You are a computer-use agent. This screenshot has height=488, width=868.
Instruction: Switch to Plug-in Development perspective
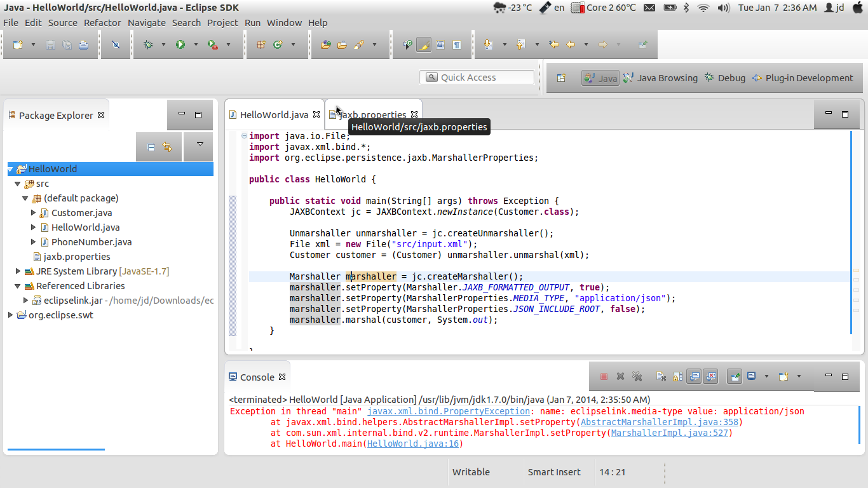803,78
